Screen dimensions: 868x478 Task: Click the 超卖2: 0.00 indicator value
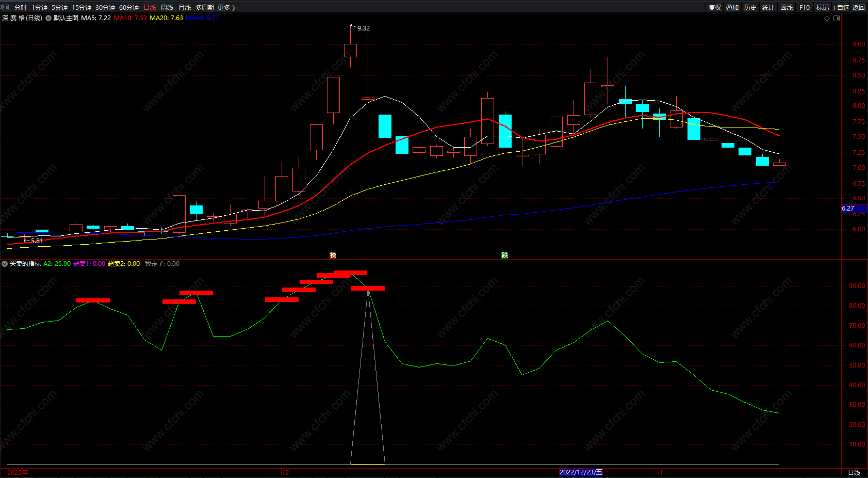click(124, 264)
